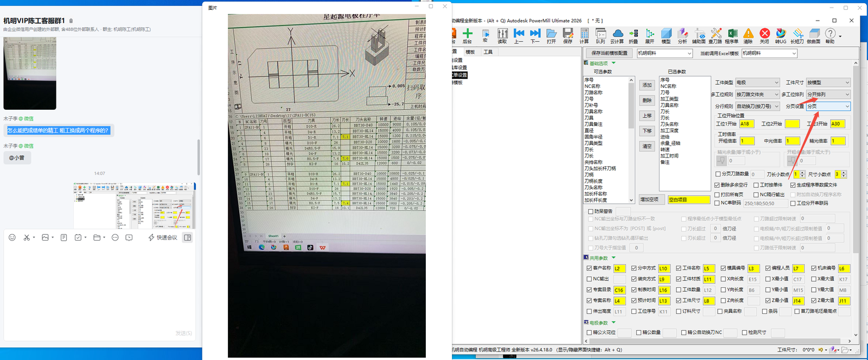Open the 分析 analysis tool

point(682,36)
